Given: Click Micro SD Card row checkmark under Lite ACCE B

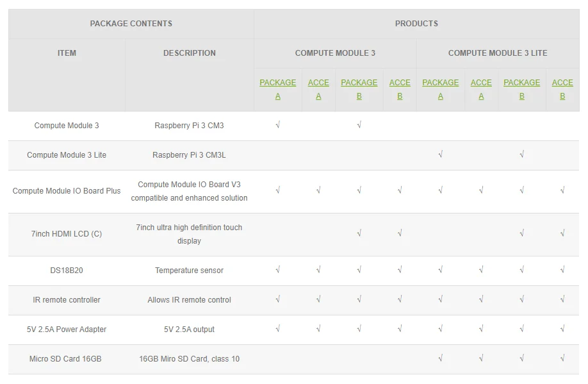Looking at the screenshot, I should 562,358.
